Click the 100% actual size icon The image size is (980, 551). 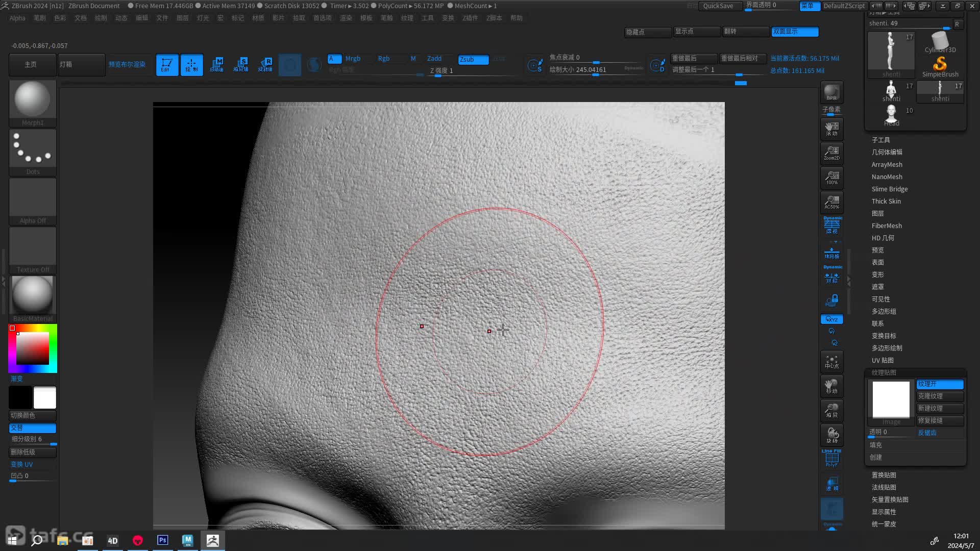pyautogui.click(x=831, y=178)
